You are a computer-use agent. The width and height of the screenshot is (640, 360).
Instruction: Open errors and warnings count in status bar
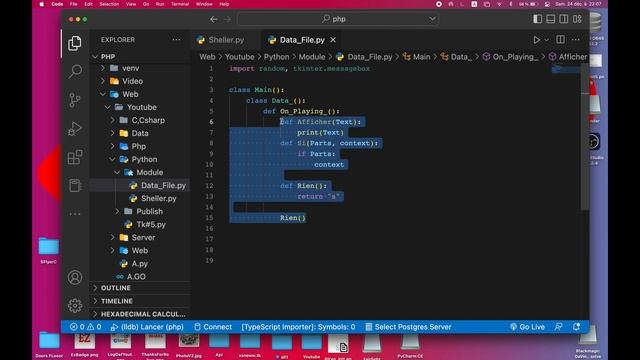pos(85,327)
